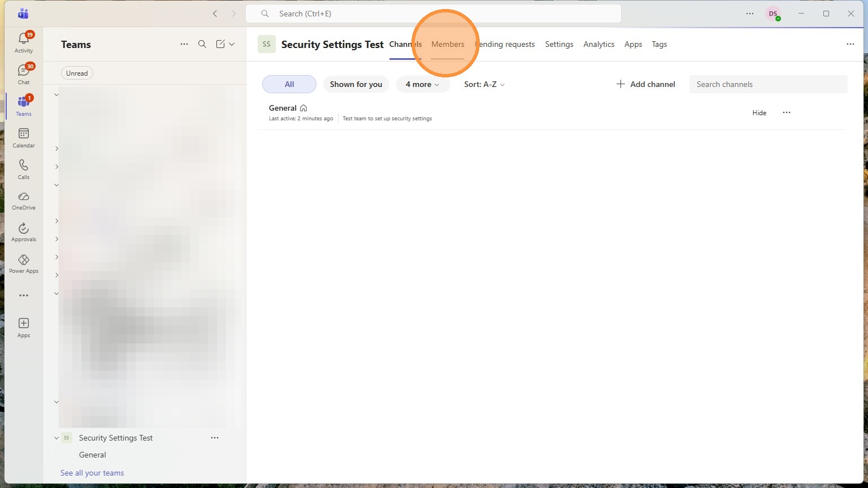Image resolution: width=868 pixels, height=488 pixels.
Task: Open Settings and more beside the profile avatar
Action: pos(750,14)
